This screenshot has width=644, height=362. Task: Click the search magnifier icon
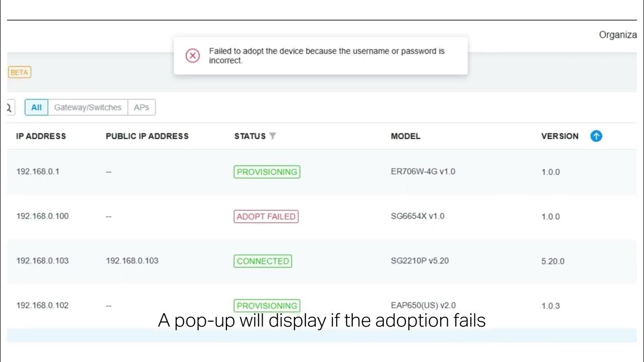pos(10,107)
